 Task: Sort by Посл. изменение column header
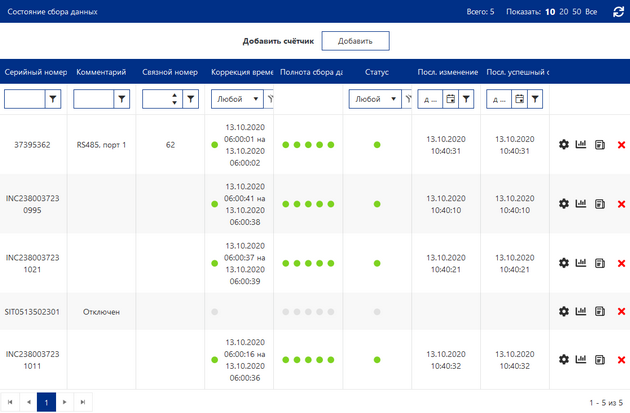448,72
